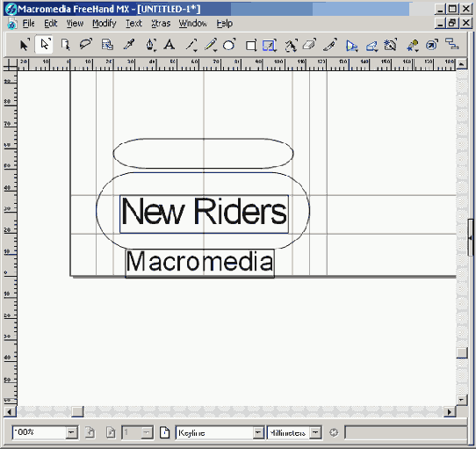Choose the Lasso tool

click(x=85, y=45)
